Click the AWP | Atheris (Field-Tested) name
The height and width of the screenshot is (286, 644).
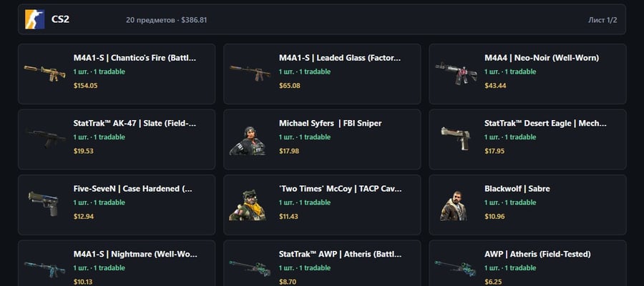(537, 254)
